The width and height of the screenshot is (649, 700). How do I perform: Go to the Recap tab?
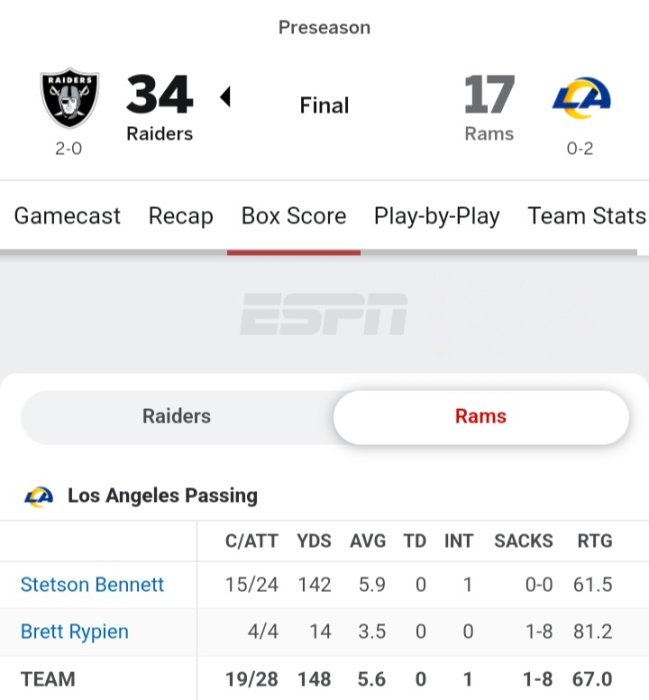point(181,216)
